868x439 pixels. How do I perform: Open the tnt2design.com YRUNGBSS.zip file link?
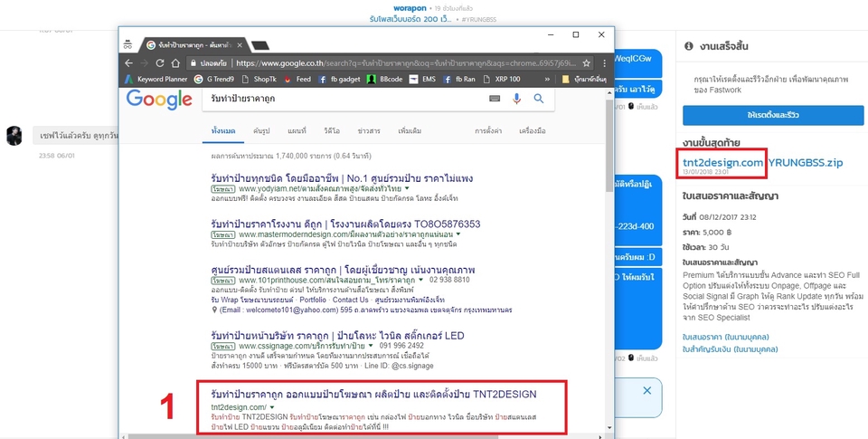tap(763, 162)
